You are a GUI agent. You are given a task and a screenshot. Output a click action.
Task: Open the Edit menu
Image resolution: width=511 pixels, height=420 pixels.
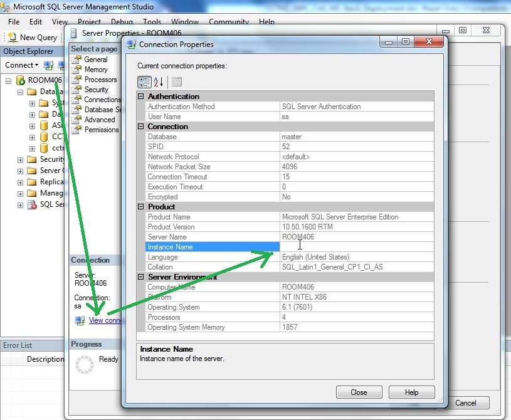36,22
